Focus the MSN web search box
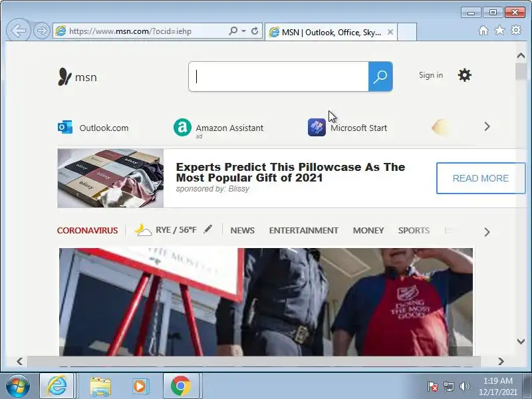The width and height of the screenshot is (532, 399). tap(279, 76)
